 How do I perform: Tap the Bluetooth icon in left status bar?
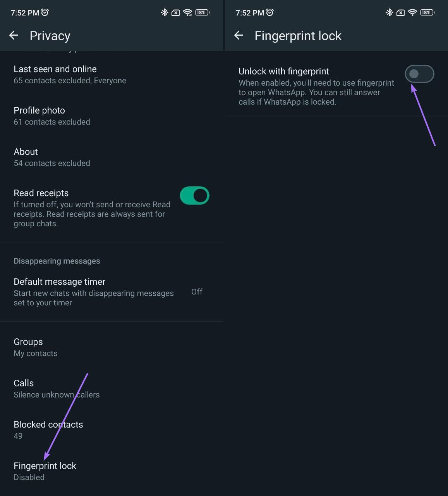[164, 12]
